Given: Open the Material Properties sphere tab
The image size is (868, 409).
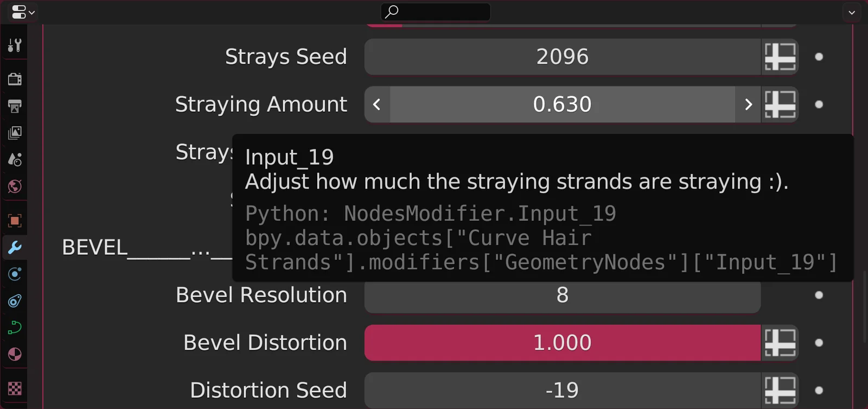Looking at the screenshot, I should [15, 355].
